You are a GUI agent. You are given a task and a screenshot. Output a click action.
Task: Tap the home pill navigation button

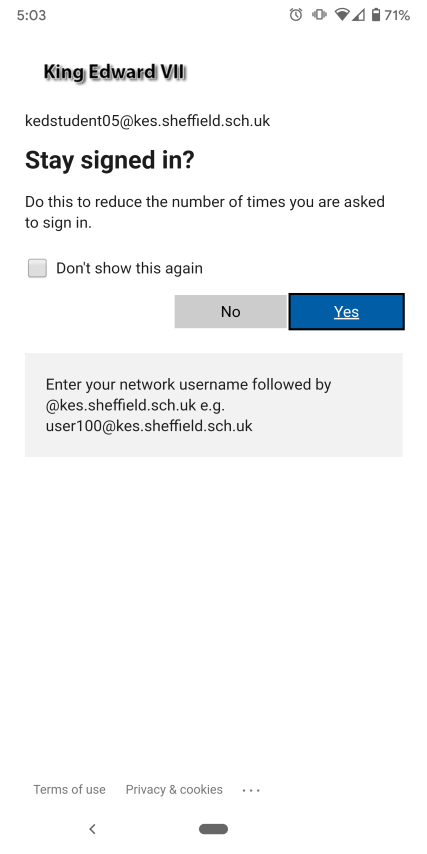214,829
